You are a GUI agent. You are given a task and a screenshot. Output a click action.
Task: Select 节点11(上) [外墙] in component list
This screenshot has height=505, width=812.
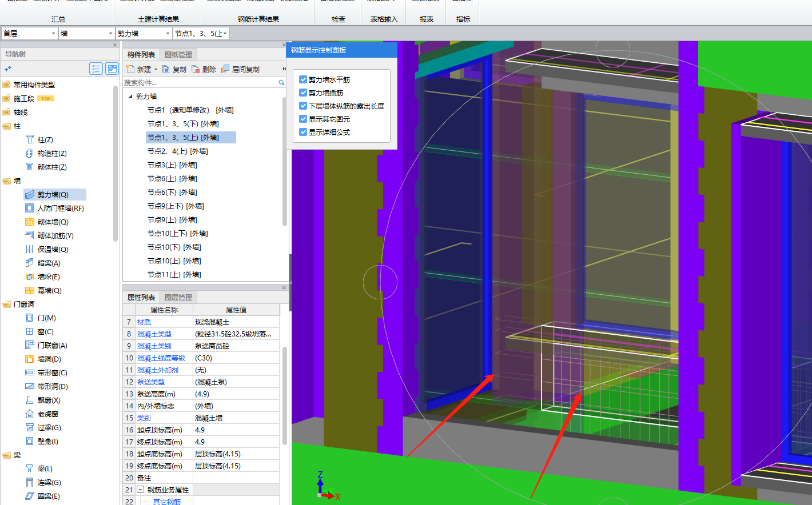point(174,275)
